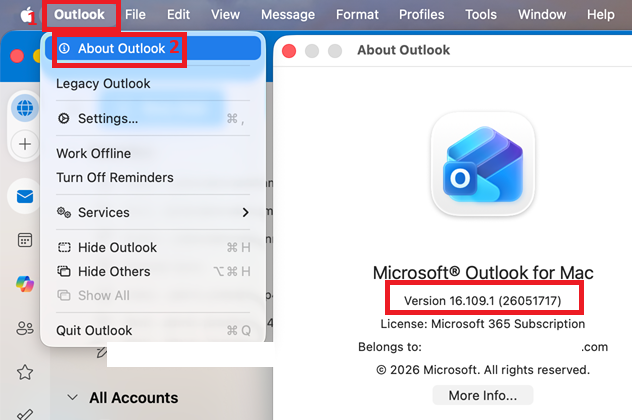This screenshot has width=632, height=420.
Task: Close the main Outlook window
Action: coord(17,56)
